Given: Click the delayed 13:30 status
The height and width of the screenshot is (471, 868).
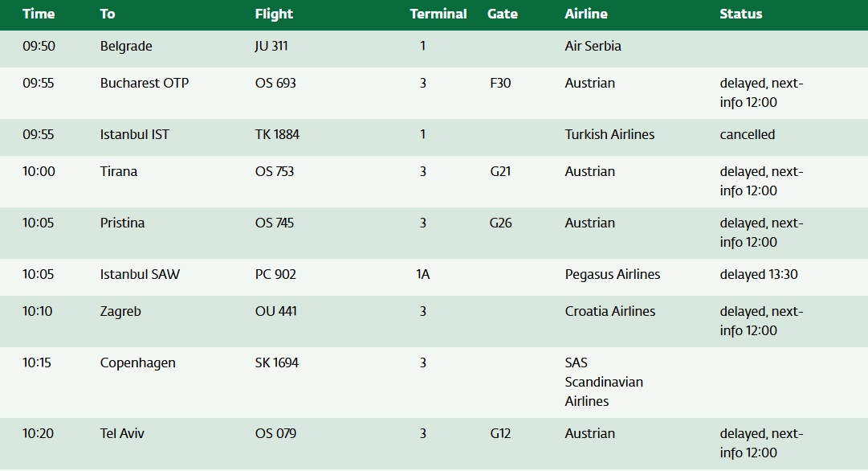Looking at the screenshot, I should coord(759,274).
